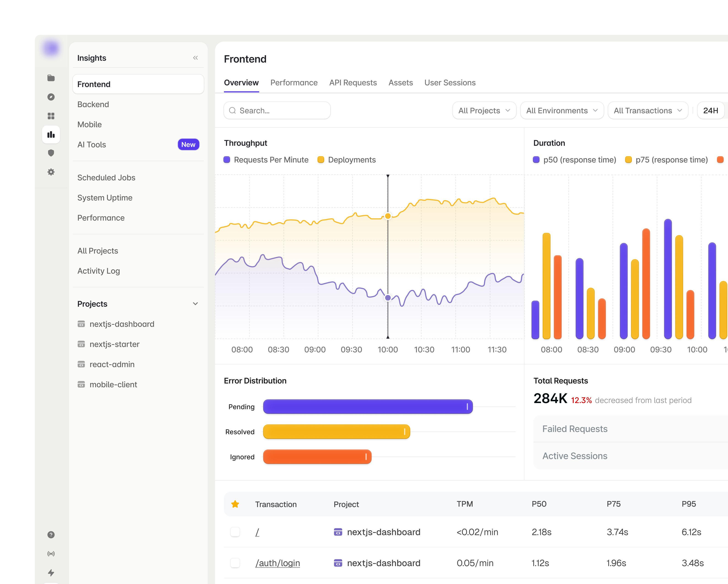The height and width of the screenshot is (584, 728).
Task: Open the folder icon in left rail
Action: tap(51, 78)
